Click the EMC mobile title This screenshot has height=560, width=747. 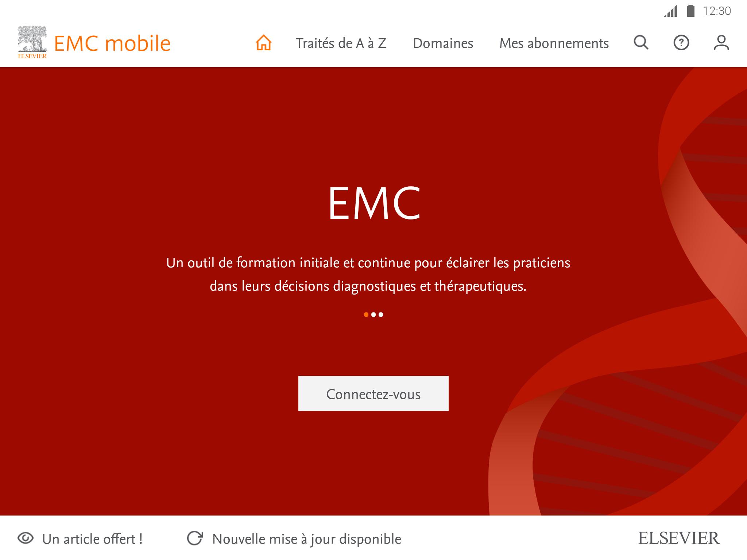(x=112, y=43)
